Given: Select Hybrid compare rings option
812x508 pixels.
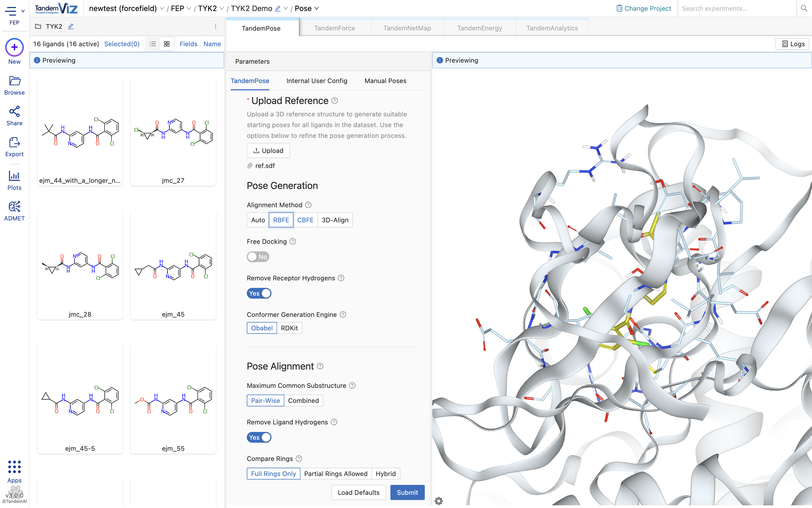Looking at the screenshot, I should [386, 474].
